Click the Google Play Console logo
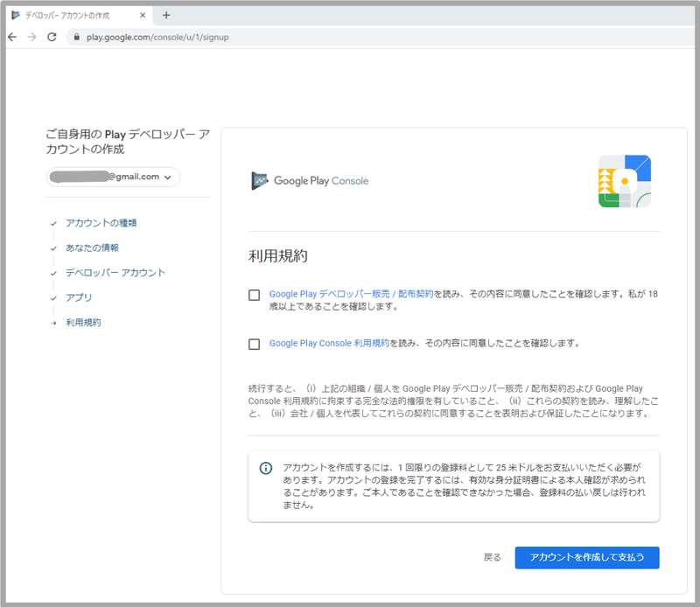 (x=310, y=181)
